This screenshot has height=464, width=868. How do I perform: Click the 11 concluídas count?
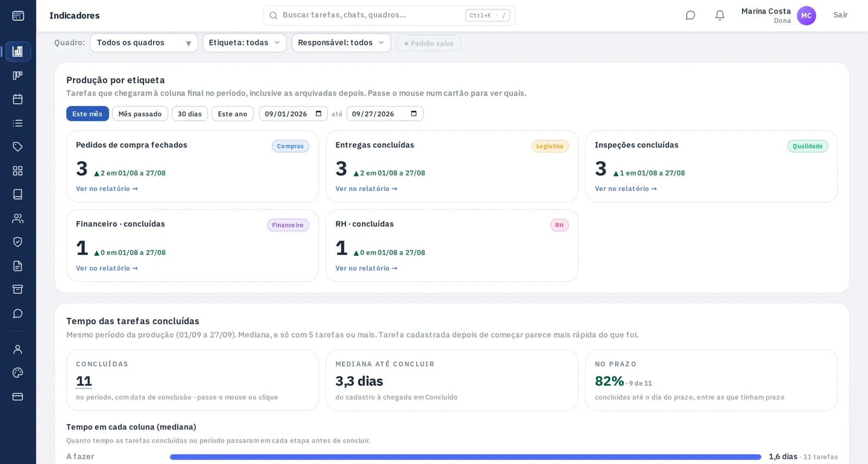click(84, 381)
